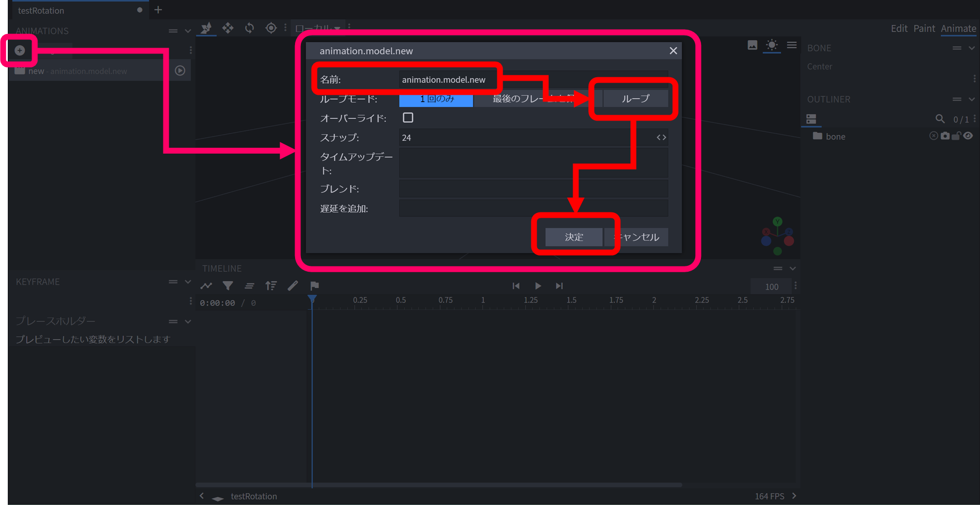Open the keyframe edit pencil tool
This screenshot has height=505, width=980.
click(293, 286)
